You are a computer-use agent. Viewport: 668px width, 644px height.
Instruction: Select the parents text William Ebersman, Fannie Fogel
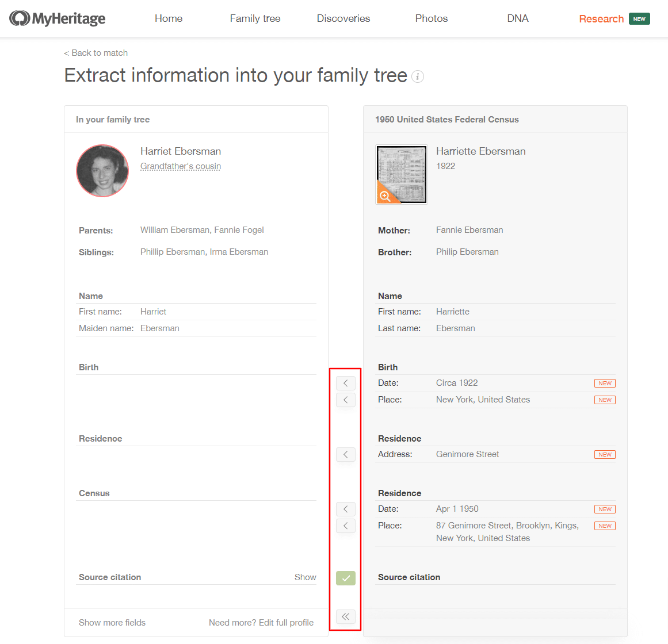coord(202,230)
